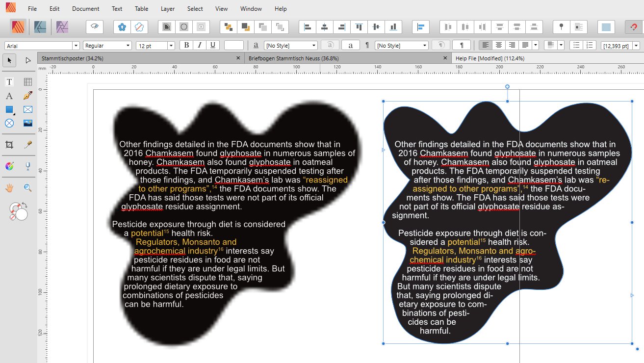The width and height of the screenshot is (644, 363).
Task: Select the View hand tool
Action: click(9, 188)
